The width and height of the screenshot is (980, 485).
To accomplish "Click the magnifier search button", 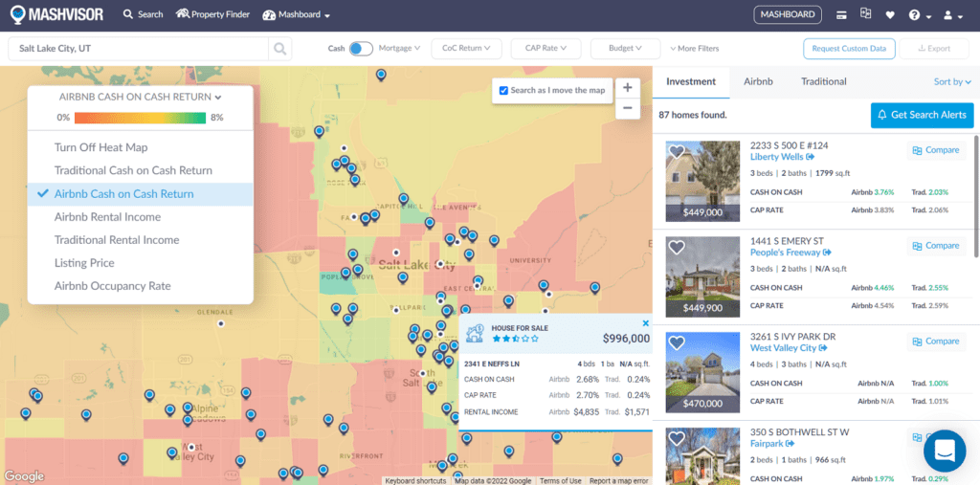I will click(280, 49).
